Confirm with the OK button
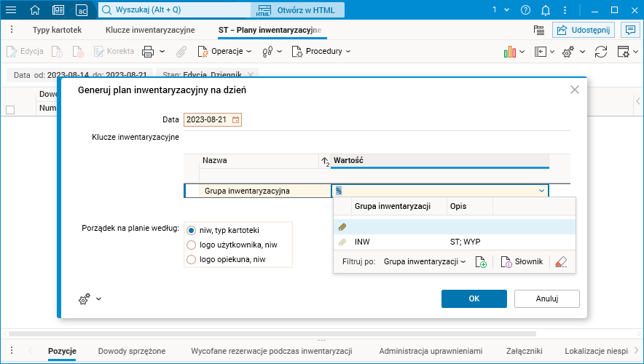The height and width of the screenshot is (364, 644). [x=474, y=298]
